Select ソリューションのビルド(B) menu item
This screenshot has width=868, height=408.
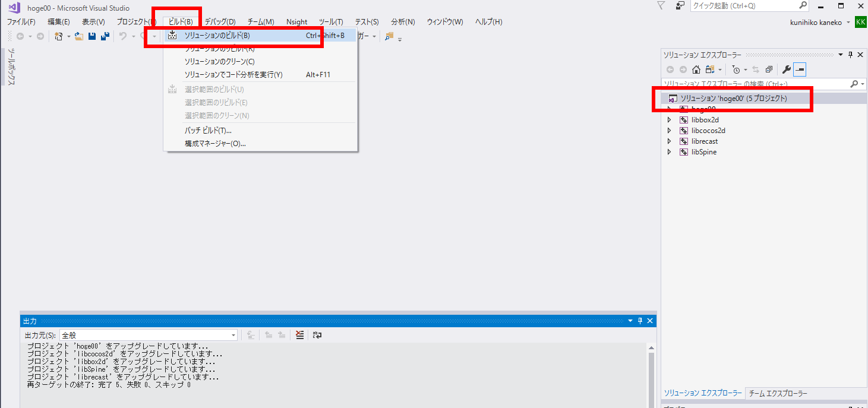261,36
